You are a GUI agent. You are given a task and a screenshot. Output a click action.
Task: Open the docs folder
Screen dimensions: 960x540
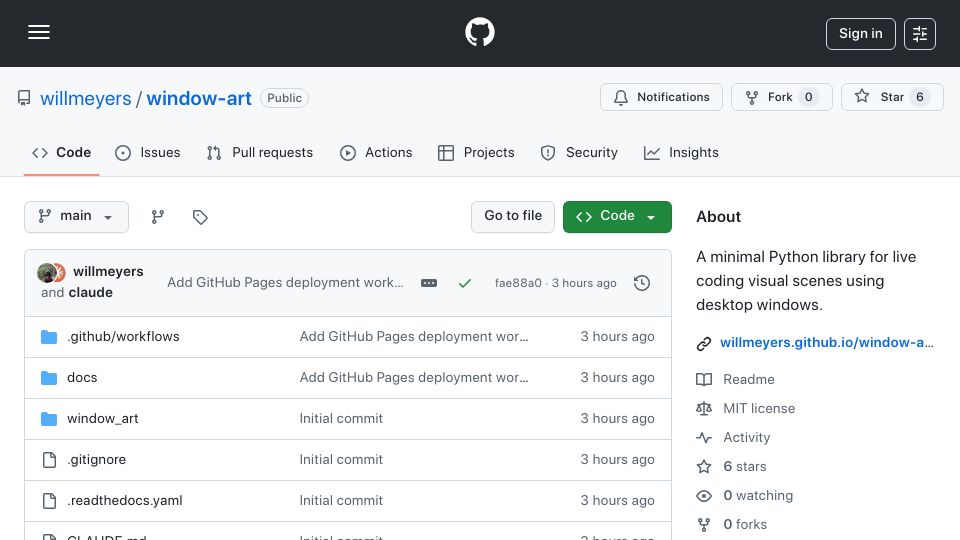point(82,377)
